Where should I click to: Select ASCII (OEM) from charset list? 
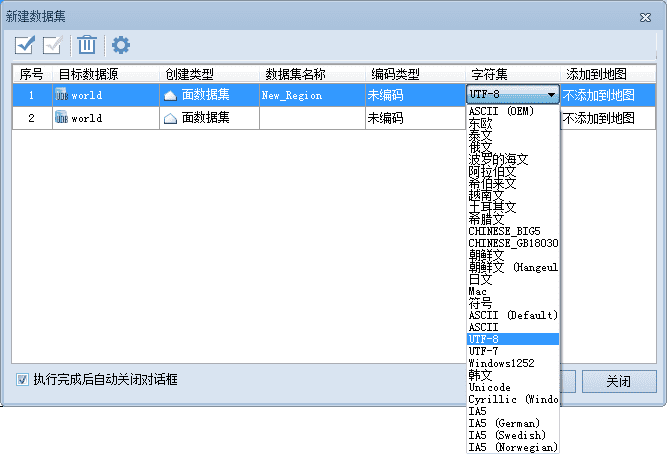click(513, 111)
